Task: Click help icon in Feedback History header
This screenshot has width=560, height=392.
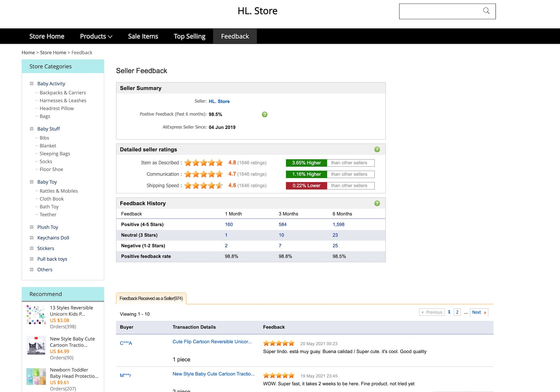Action: [x=377, y=203]
